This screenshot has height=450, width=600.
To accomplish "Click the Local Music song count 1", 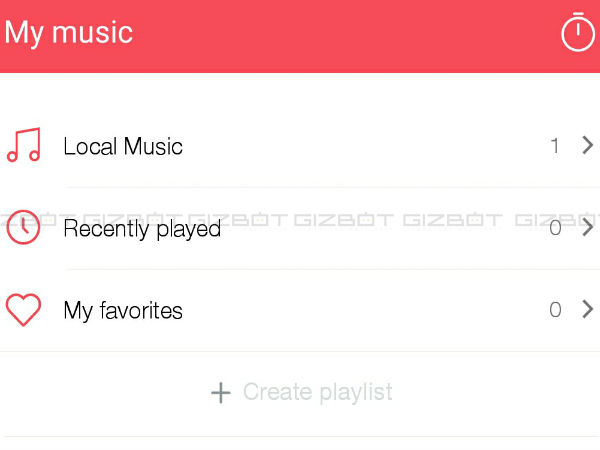I will (555, 146).
